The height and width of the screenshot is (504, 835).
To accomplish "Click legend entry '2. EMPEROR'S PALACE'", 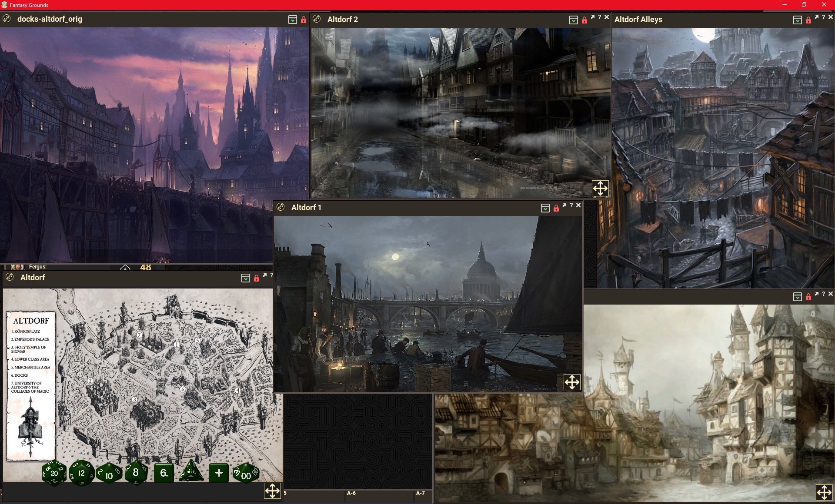I will point(30,339).
